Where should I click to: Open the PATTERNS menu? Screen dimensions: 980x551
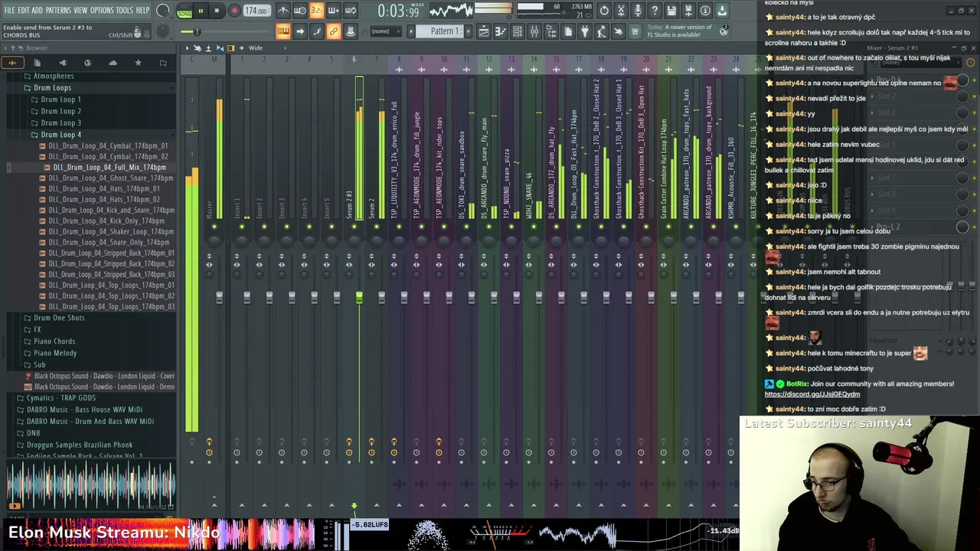(x=58, y=11)
